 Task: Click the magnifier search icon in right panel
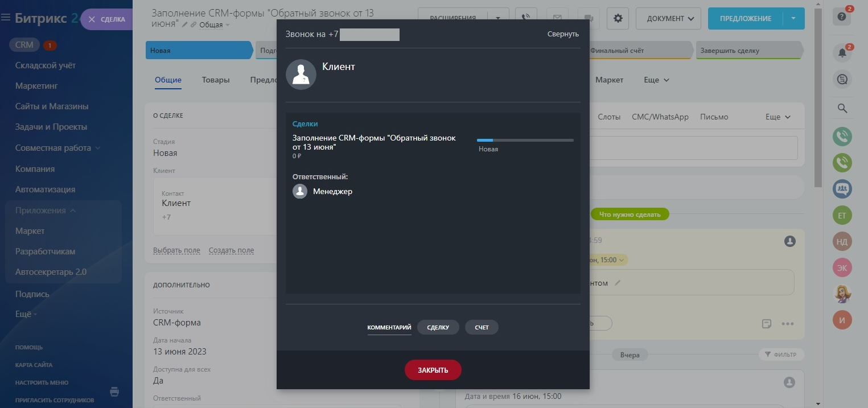[842, 108]
